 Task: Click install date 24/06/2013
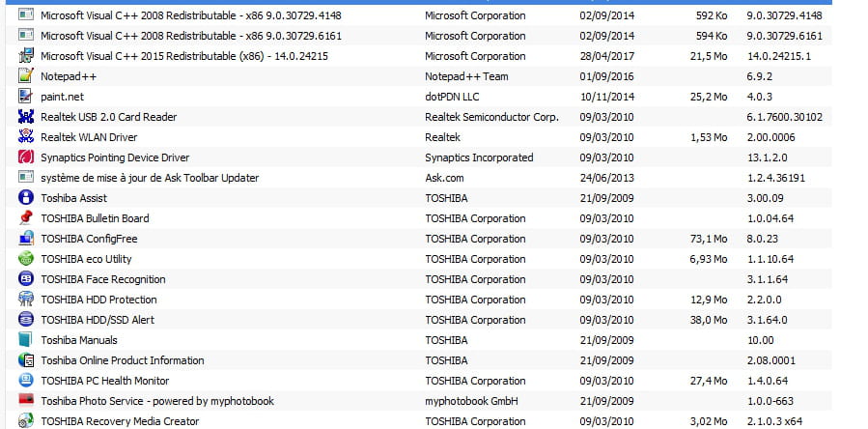607,178
